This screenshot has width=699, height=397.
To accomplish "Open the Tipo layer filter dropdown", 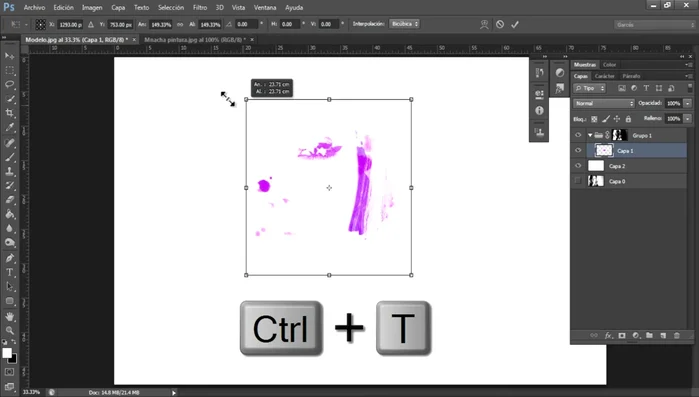I will [x=589, y=88].
